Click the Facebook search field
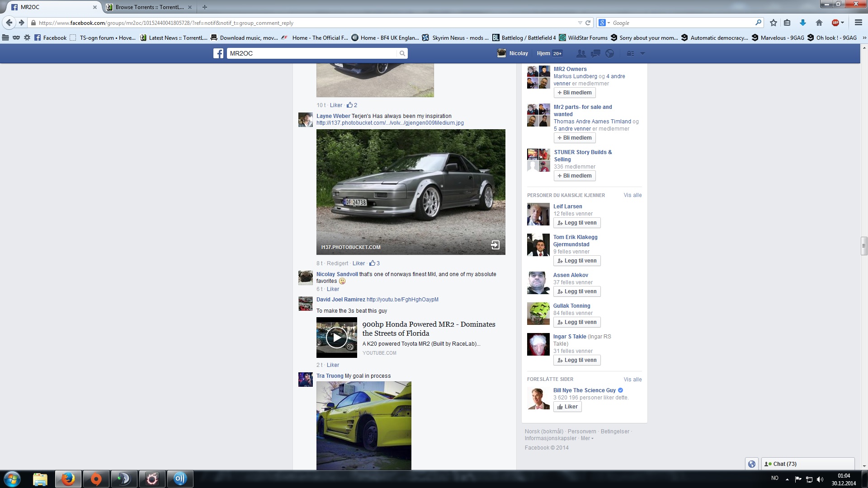868x488 pixels. (312, 53)
